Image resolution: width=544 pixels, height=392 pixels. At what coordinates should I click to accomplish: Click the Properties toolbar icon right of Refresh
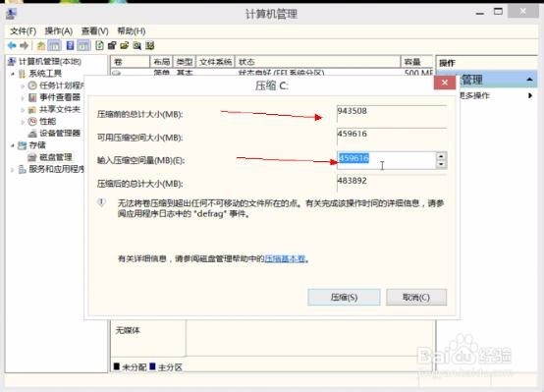(x=112, y=45)
